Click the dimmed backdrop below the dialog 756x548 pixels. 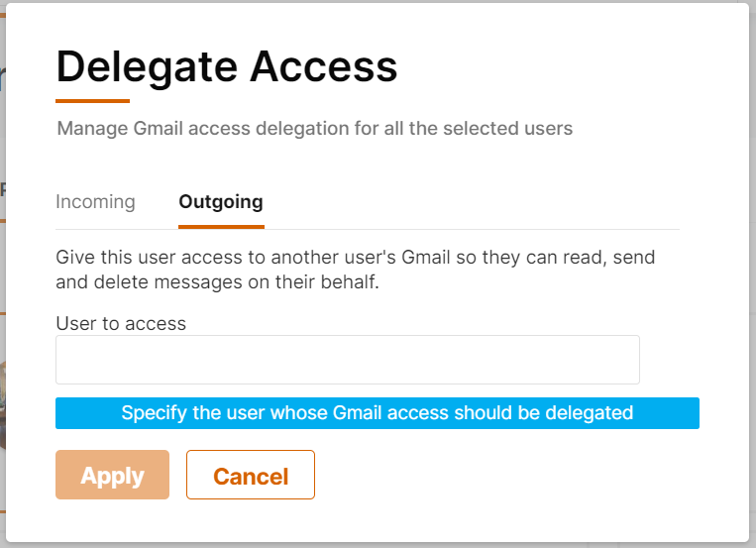click(377, 545)
